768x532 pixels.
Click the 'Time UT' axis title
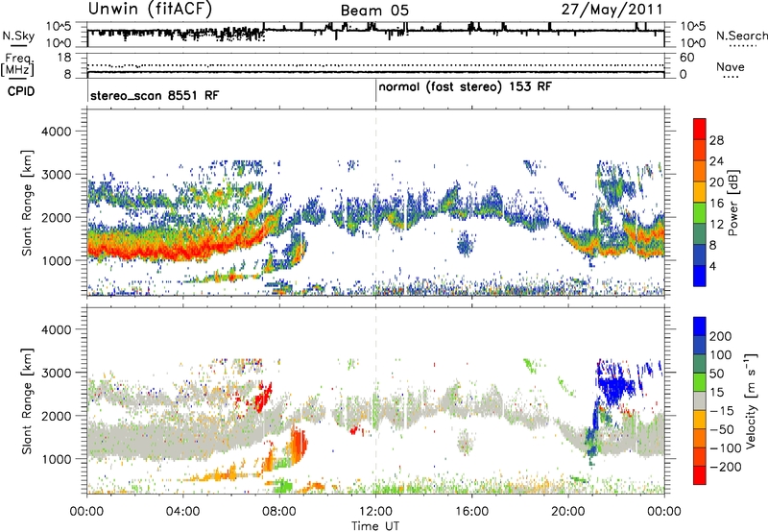[x=375, y=526]
